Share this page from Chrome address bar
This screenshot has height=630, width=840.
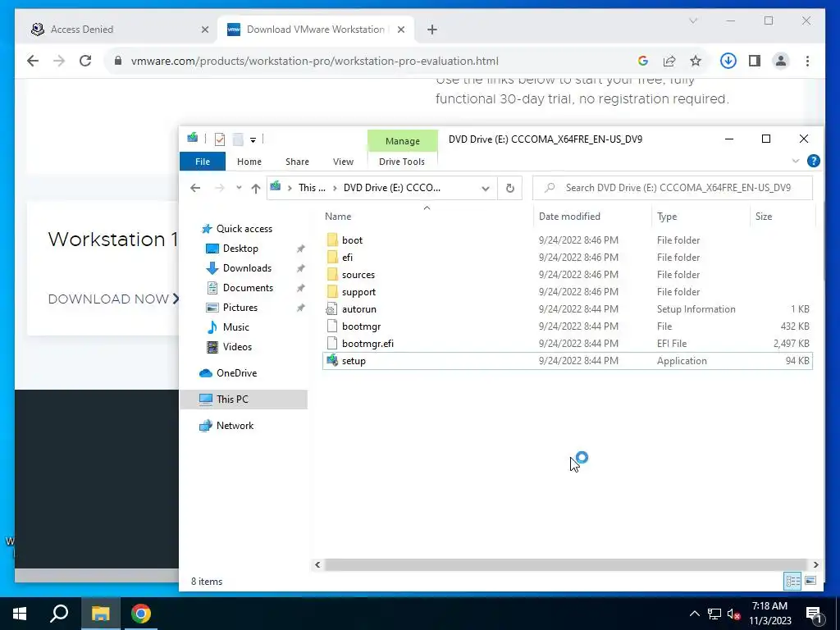[669, 61]
